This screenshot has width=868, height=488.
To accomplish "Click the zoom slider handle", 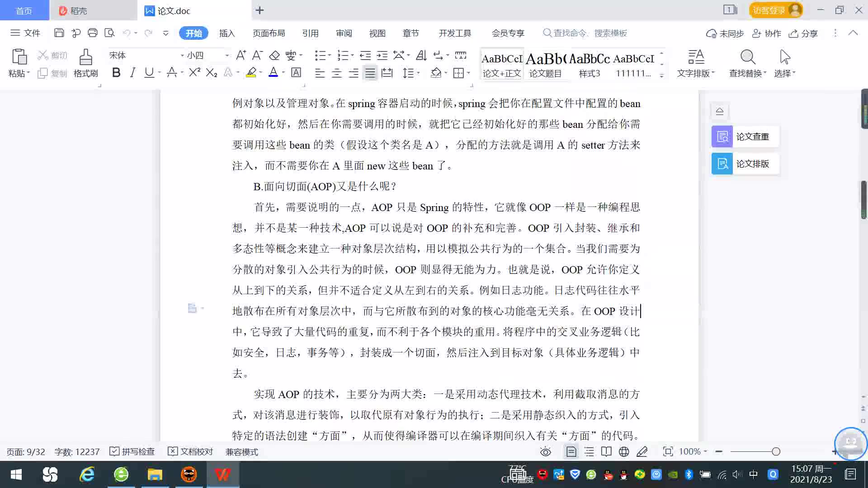I will 776,451.
